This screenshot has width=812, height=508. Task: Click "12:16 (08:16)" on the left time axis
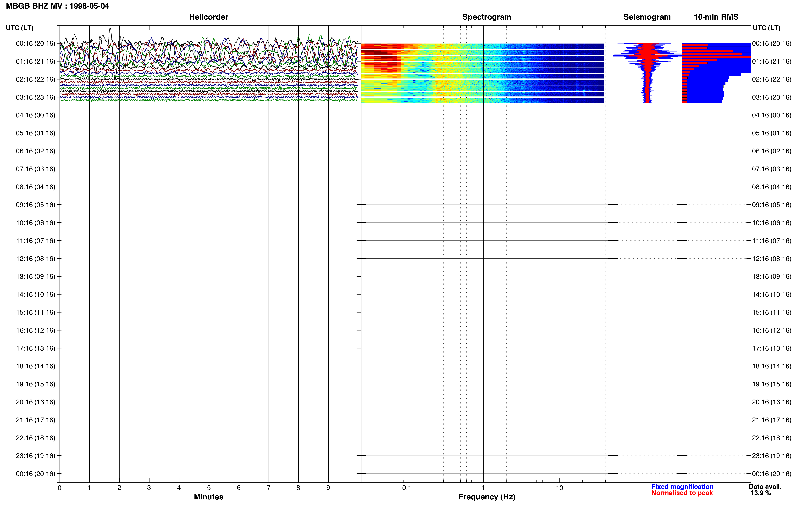point(36,259)
